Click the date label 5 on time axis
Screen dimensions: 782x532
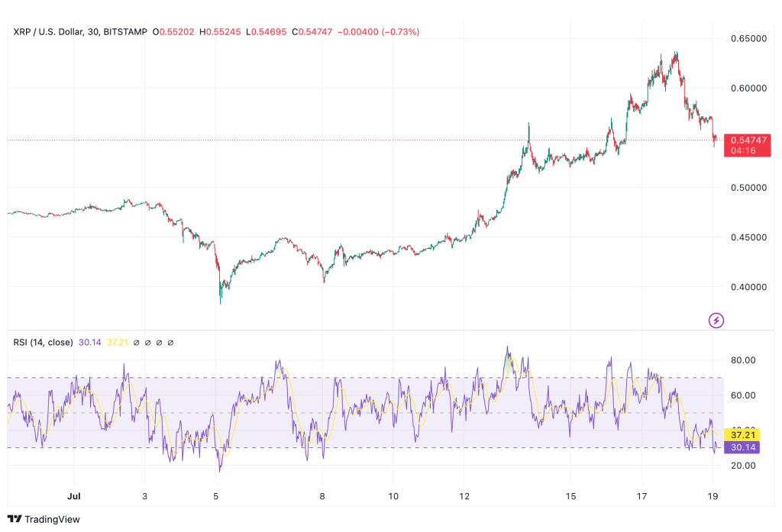click(x=216, y=496)
